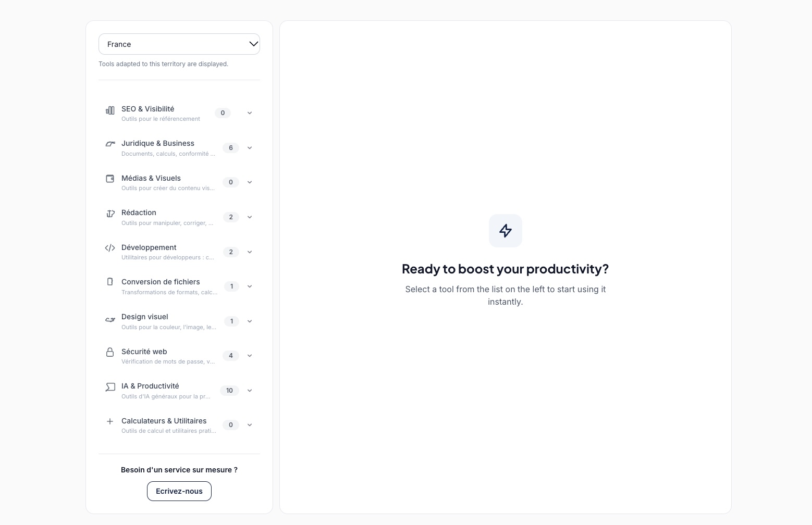Select the SEO & Visibilité category title

pos(148,109)
